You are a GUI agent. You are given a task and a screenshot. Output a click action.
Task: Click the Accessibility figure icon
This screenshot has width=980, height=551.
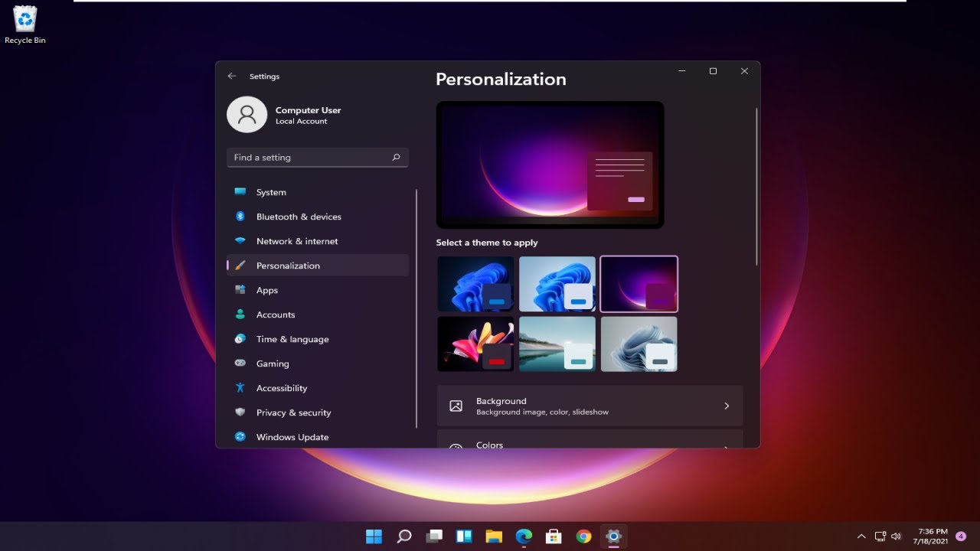240,388
